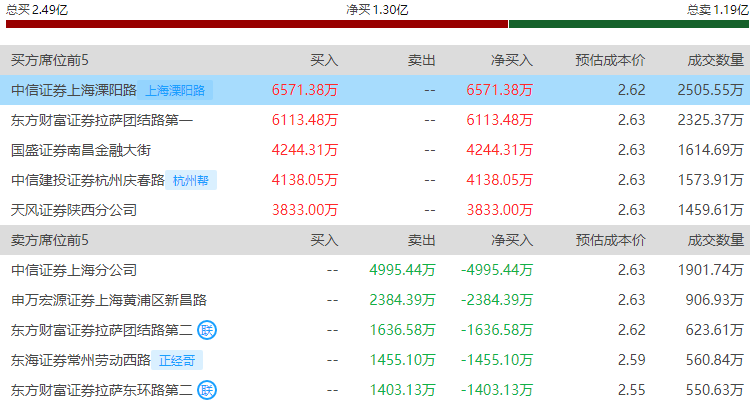Image resolution: width=750 pixels, height=401 pixels.
Task: Open 东海证券常州劳动西路 seat
Action: tap(81, 360)
